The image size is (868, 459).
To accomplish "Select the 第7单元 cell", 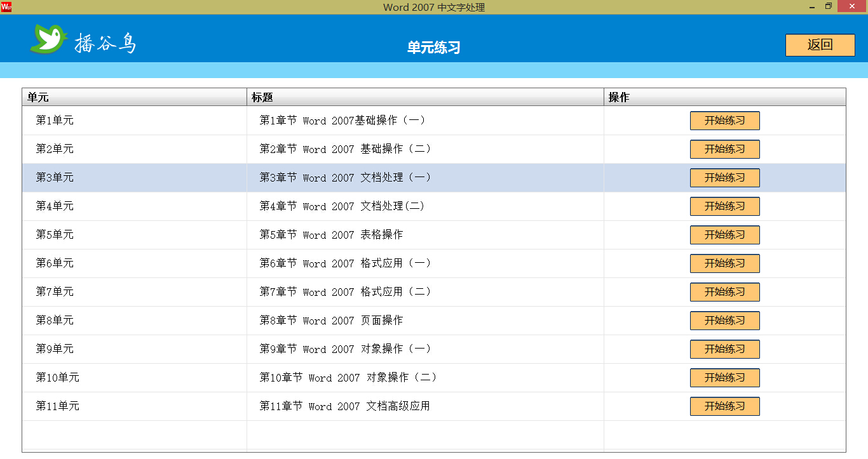I will pyautogui.click(x=134, y=292).
